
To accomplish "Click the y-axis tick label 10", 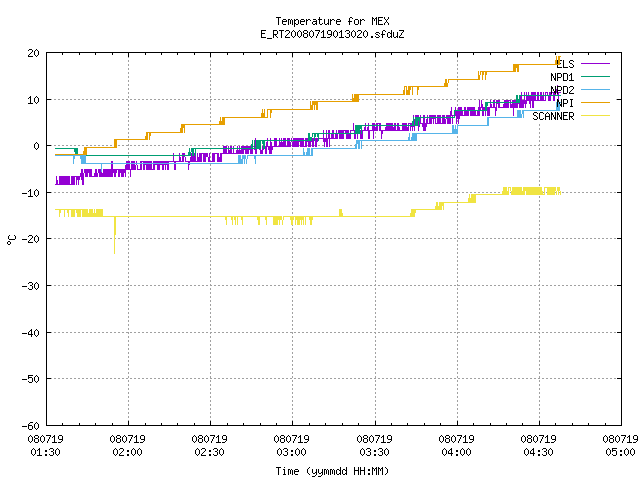I will pos(33,100).
